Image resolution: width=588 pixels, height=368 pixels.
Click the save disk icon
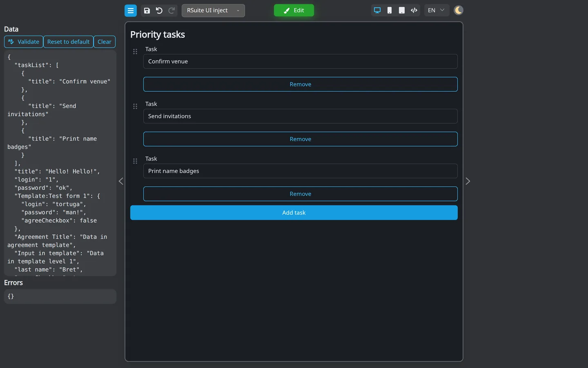tap(147, 11)
